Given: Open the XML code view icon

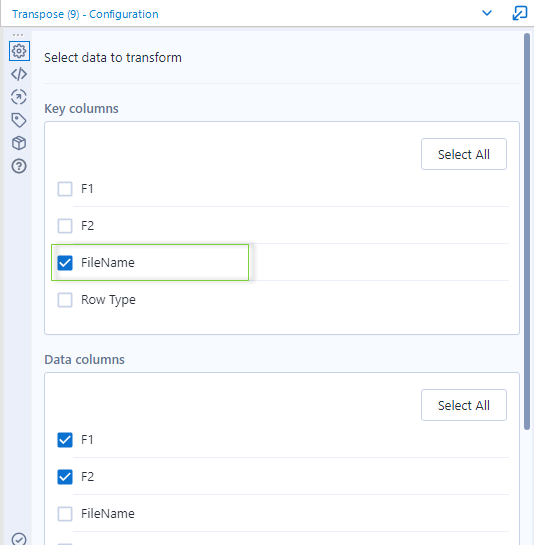Looking at the screenshot, I should pyautogui.click(x=19, y=74).
